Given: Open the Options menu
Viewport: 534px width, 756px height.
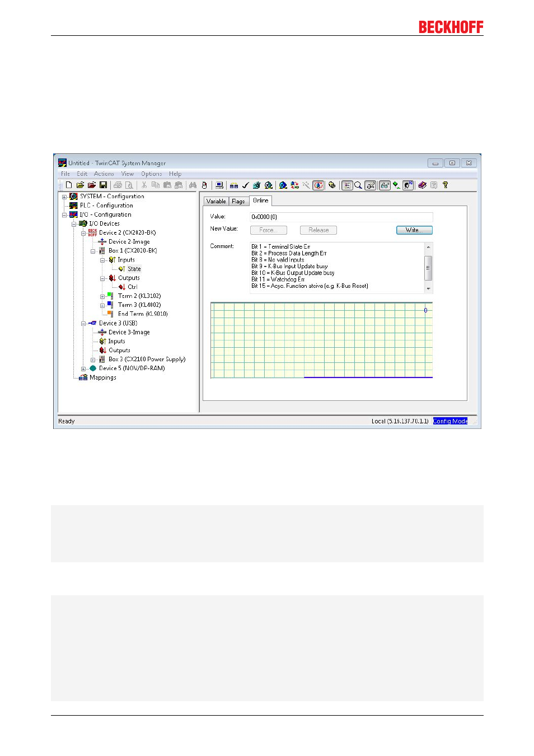Looking at the screenshot, I should click(x=152, y=174).
